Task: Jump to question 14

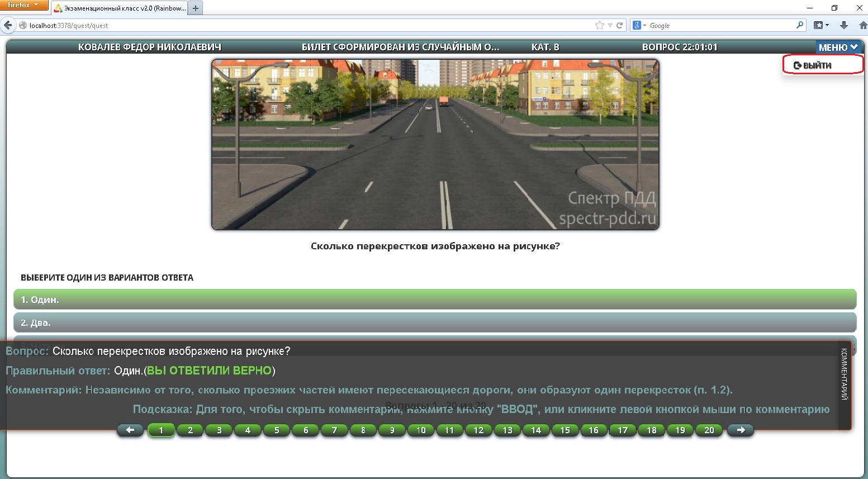Action: (x=536, y=430)
